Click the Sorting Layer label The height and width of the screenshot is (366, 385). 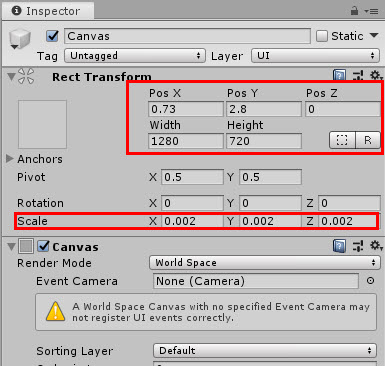pyautogui.click(x=75, y=351)
